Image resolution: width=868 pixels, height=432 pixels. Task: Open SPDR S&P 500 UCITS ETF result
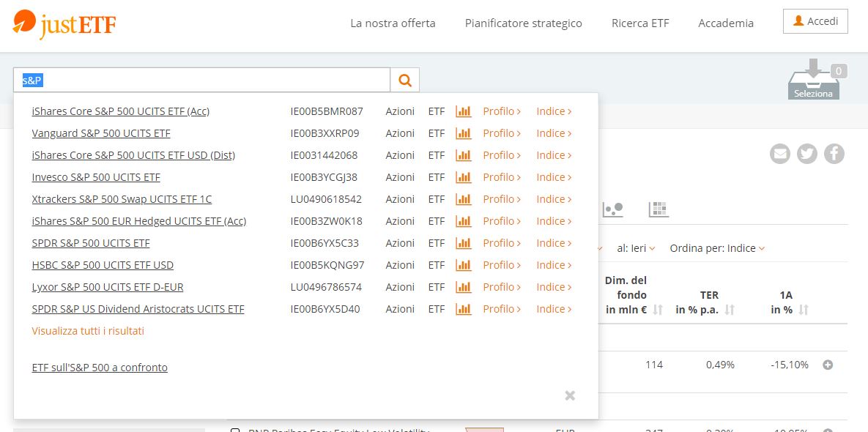(91, 243)
